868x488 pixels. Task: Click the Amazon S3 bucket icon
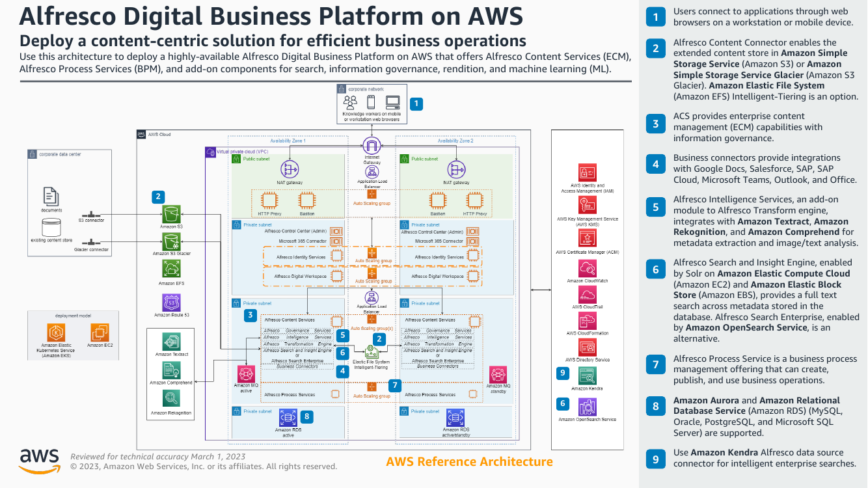click(x=172, y=213)
